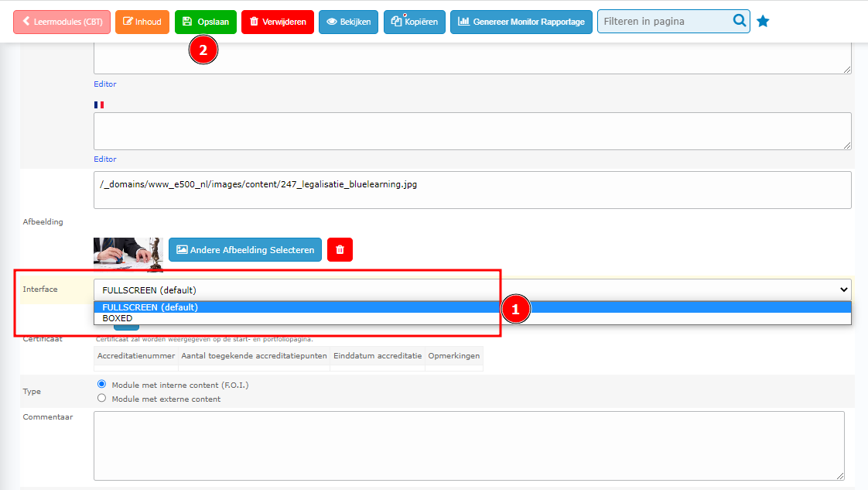Image resolution: width=868 pixels, height=490 pixels.
Task: Click the Kopiëren copy button
Action: tap(415, 22)
